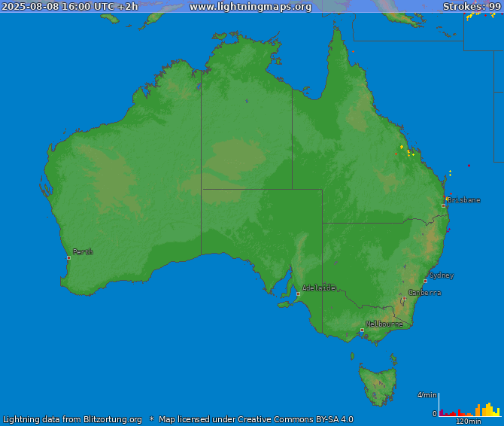Click the purple strike dot south of Brisbane
This screenshot has height=426, width=504.
coord(449,229)
